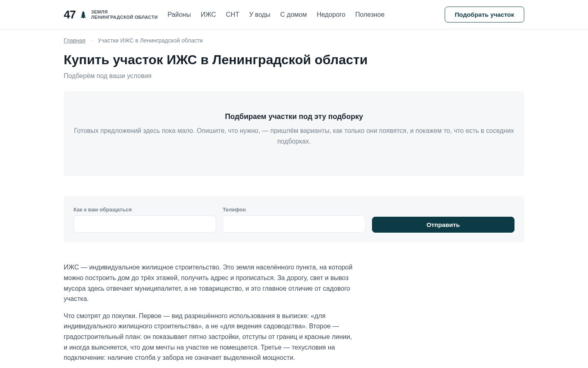The height and width of the screenshot is (368, 588).
Task: Follow the Главная breadcrumb link
Action: click(74, 40)
